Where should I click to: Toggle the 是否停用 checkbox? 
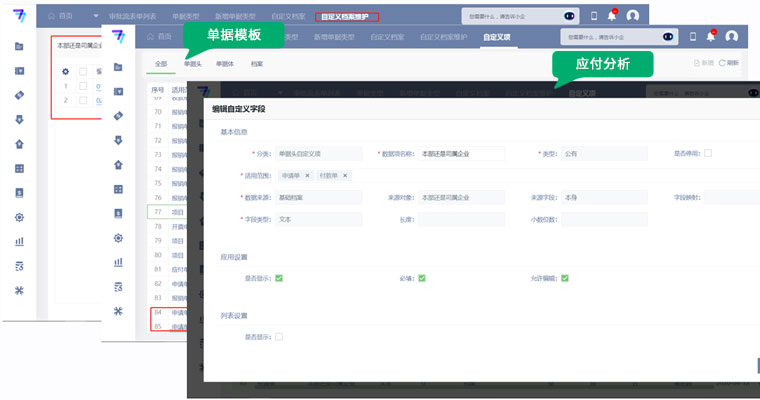click(x=708, y=153)
